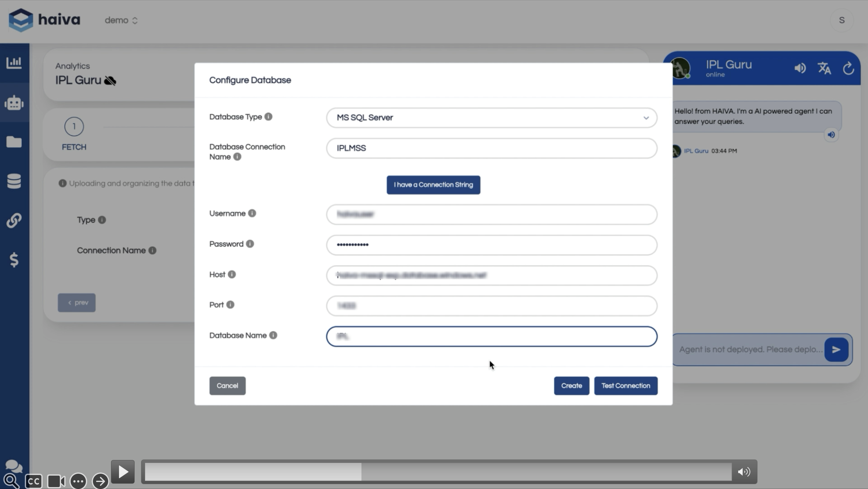This screenshot has width=868, height=489.
Task: Open the S user account menu
Action: (841, 21)
